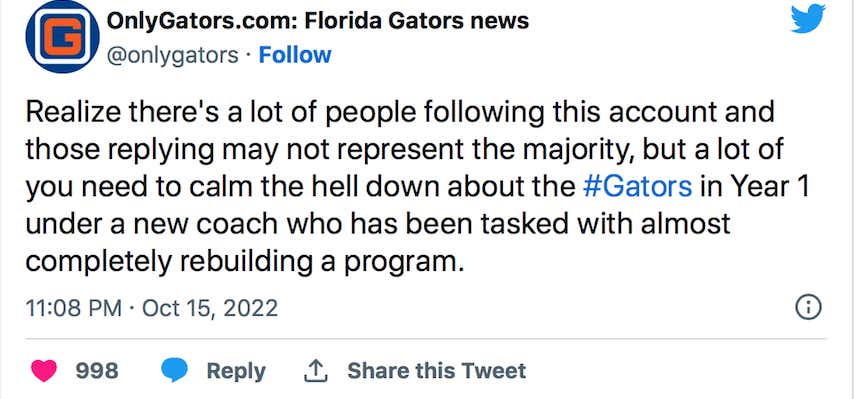This screenshot has height=399, width=857.
Task: Click the Oct 15, 2022 date text
Action: (210, 308)
